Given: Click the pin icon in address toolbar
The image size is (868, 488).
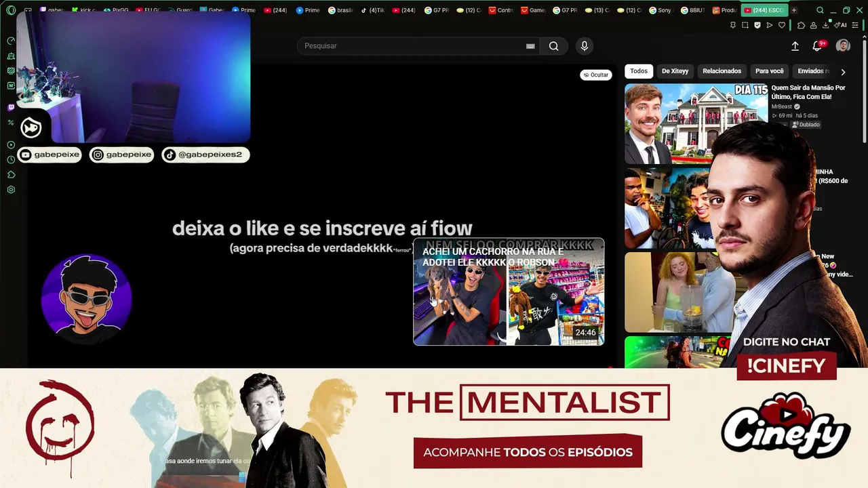Looking at the screenshot, I should click(x=733, y=25).
